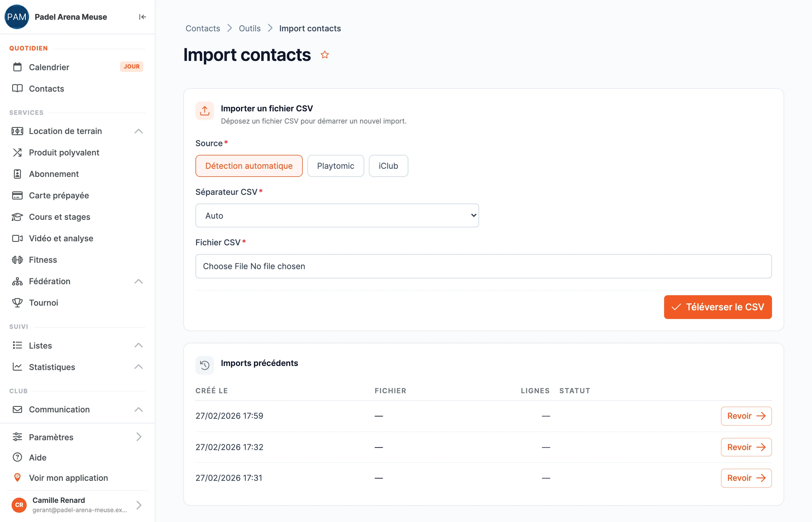Review the import from 27/02/2026 17:31
Image resolution: width=812 pixels, height=522 pixels.
coord(746,478)
